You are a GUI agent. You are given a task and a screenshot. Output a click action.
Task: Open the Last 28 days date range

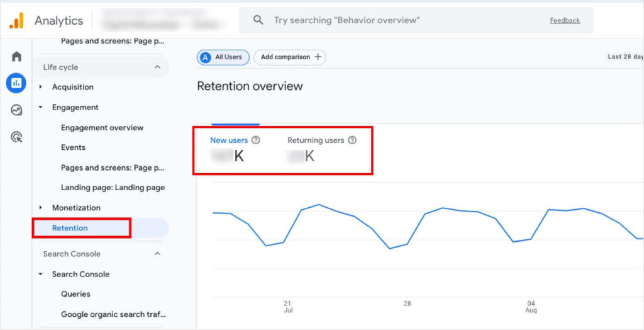tap(626, 57)
